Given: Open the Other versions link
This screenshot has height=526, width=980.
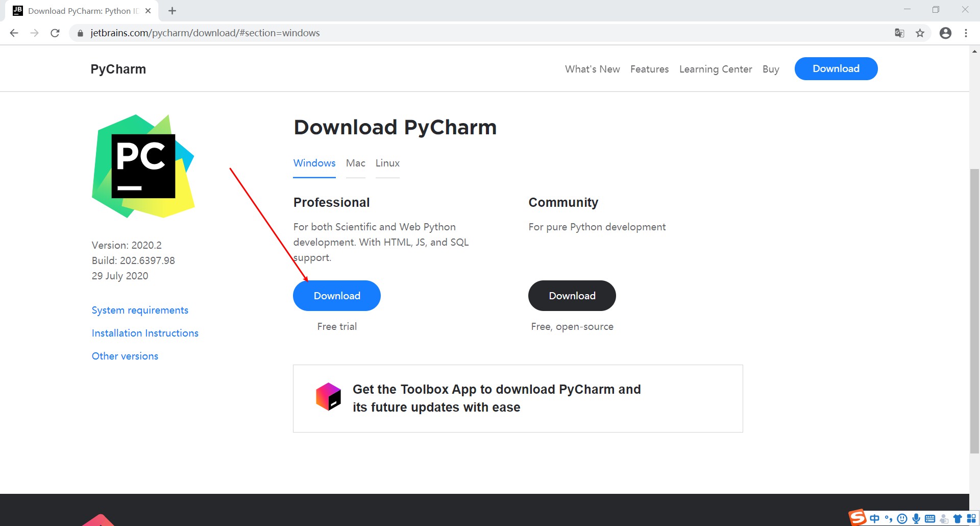Looking at the screenshot, I should 125,356.
